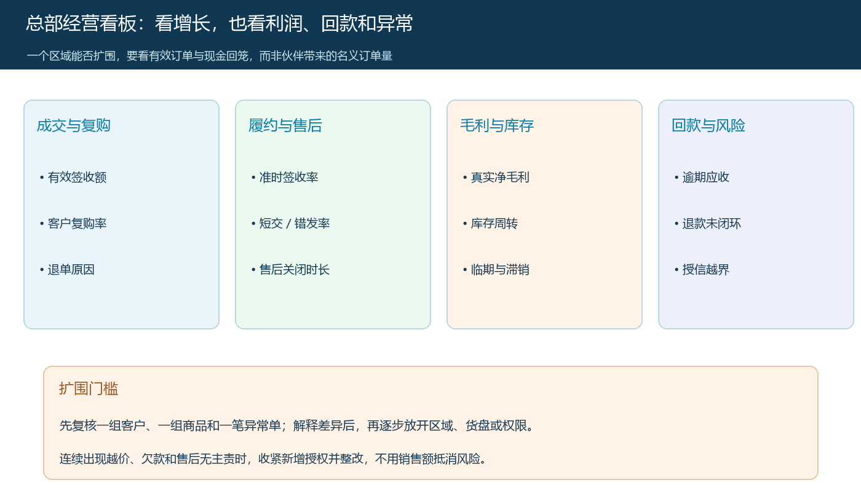Select the 售后关闭时长 item
Image resolution: width=861 pixels, height=504 pixels.
(x=290, y=270)
